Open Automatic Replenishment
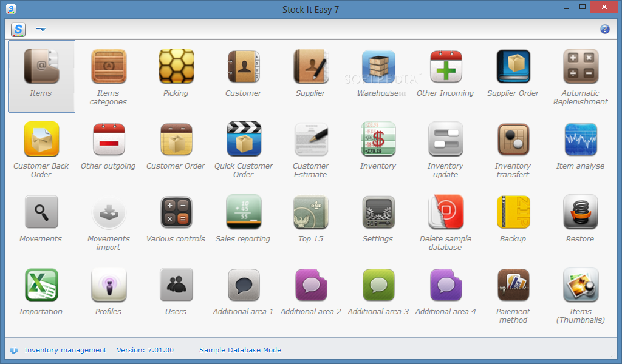The image size is (622, 364). 581,67
